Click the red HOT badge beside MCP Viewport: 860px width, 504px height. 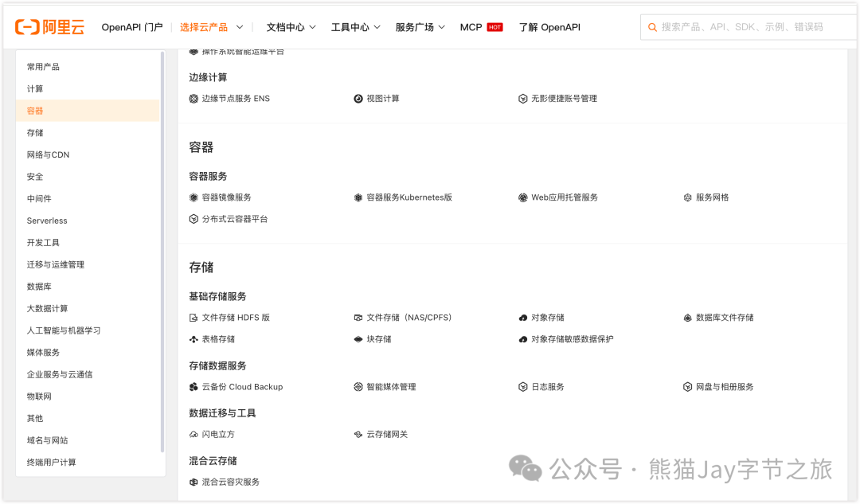pos(494,27)
